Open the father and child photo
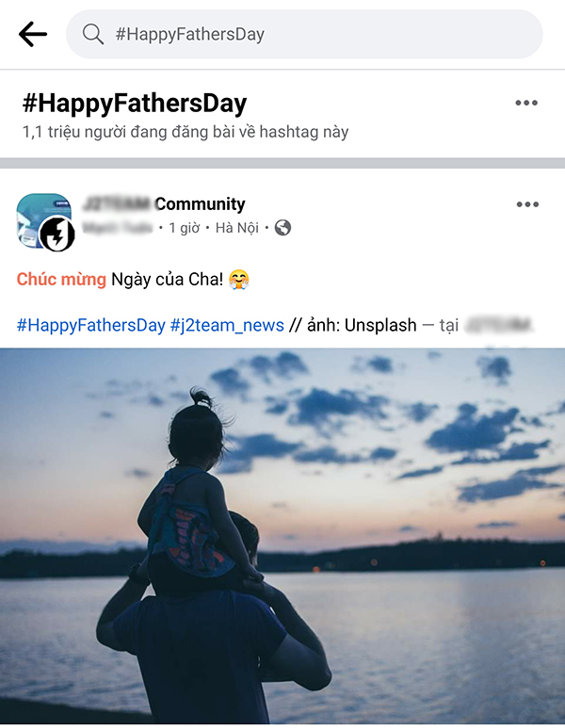The width and height of the screenshot is (565, 728). [282, 536]
